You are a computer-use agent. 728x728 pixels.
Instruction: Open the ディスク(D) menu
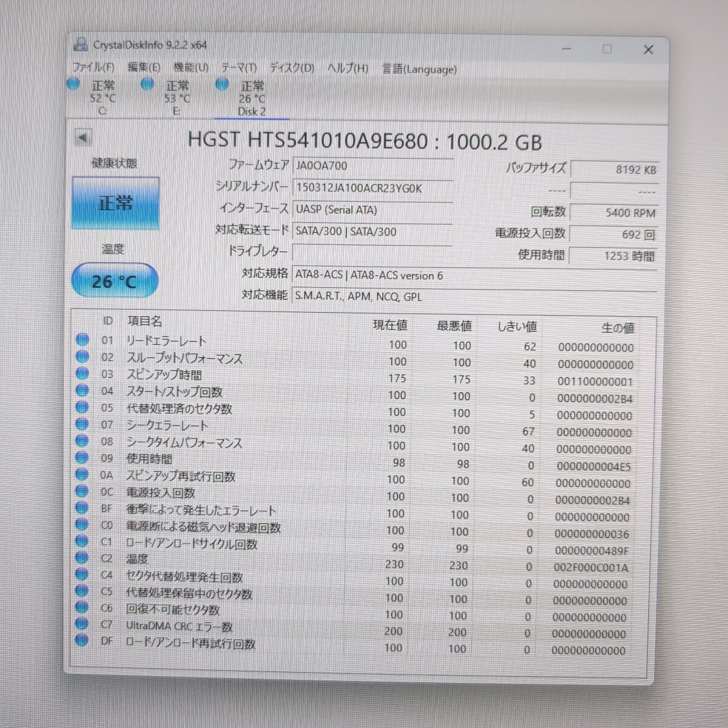[x=292, y=68]
